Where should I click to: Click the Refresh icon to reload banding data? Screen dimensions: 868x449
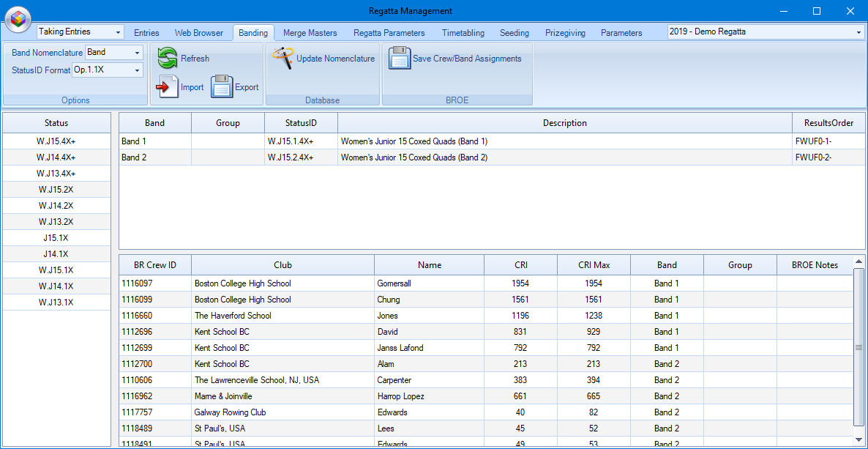click(x=168, y=58)
